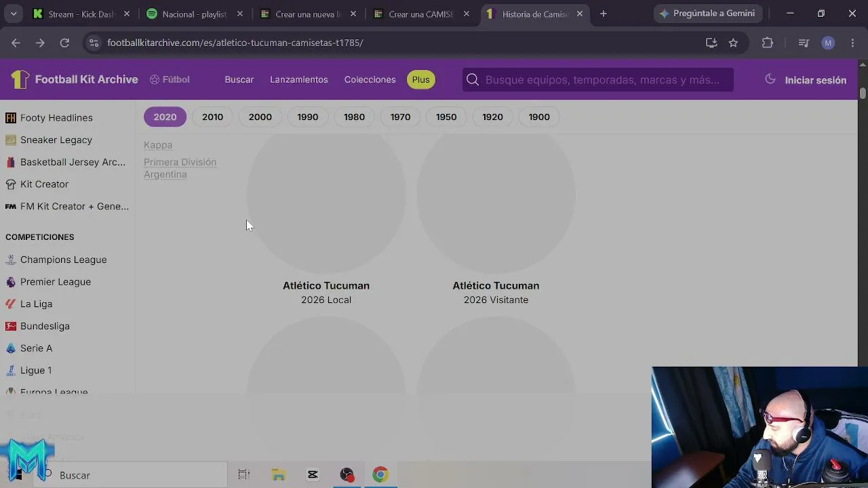868x488 pixels.
Task: Select the 1980 decade filter
Action: coord(354,117)
